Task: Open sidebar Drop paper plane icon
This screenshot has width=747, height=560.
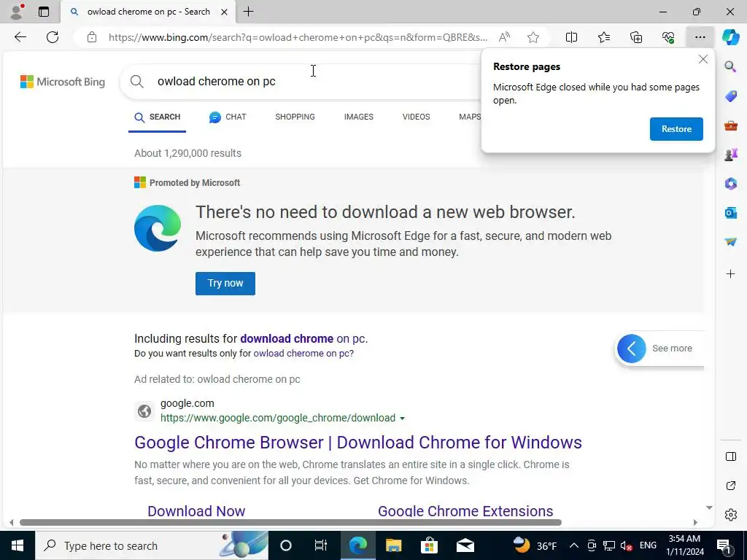Action: [730, 242]
